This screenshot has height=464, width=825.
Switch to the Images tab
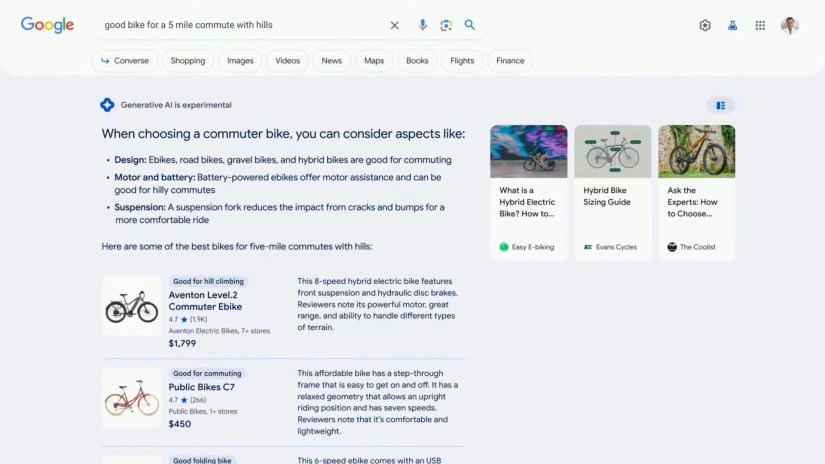click(x=240, y=60)
